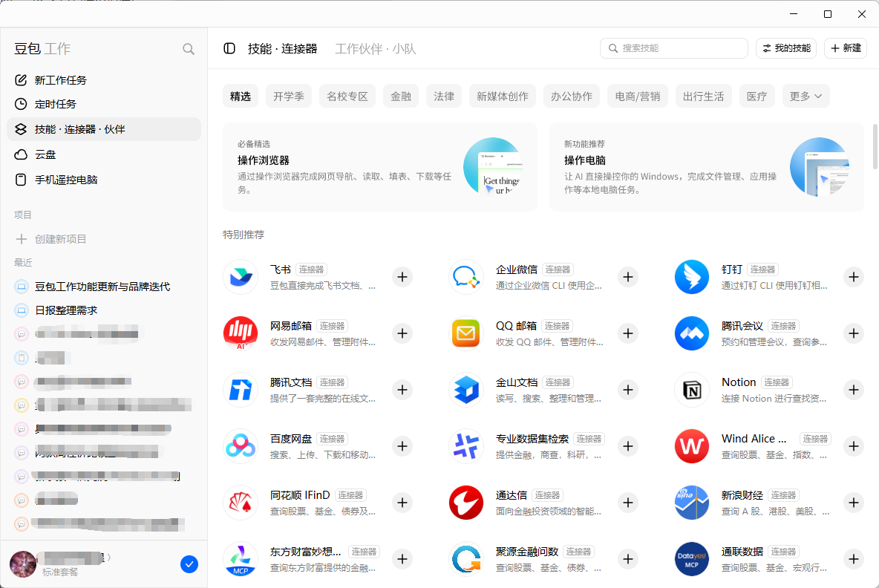Click the 腾讯会议 connector logo
879x588 pixels.
[692, 333]
